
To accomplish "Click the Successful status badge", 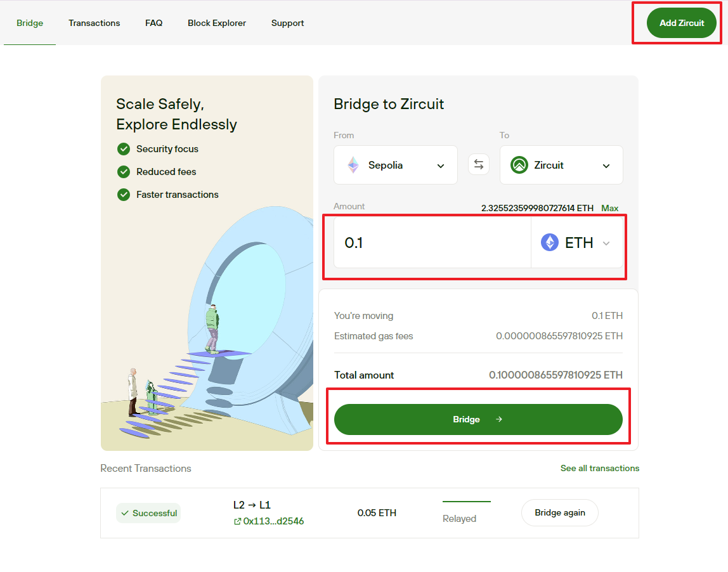I will (x=148, y=513).
